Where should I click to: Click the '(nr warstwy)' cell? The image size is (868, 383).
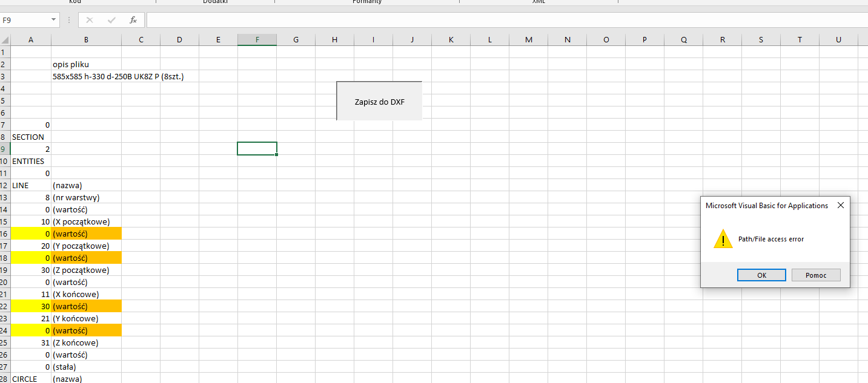click(86, 197)
